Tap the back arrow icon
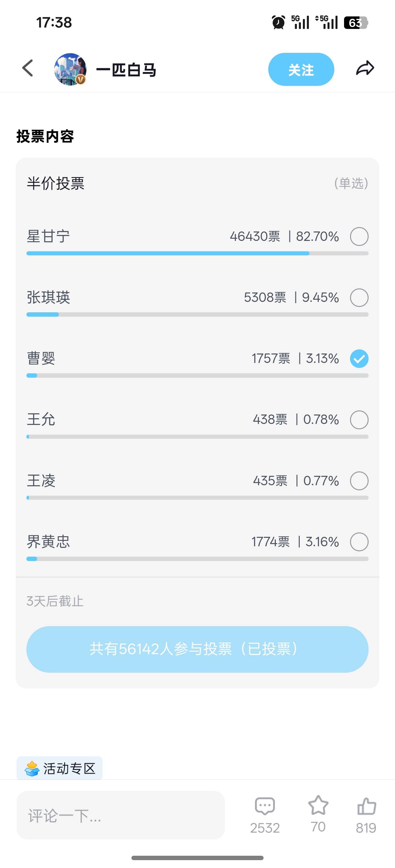 coord(28,69)
